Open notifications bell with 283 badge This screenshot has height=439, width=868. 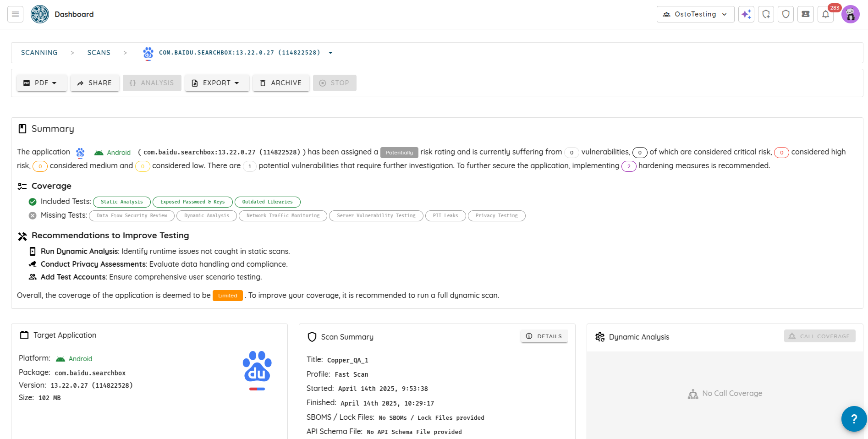[x=825, y=14]
